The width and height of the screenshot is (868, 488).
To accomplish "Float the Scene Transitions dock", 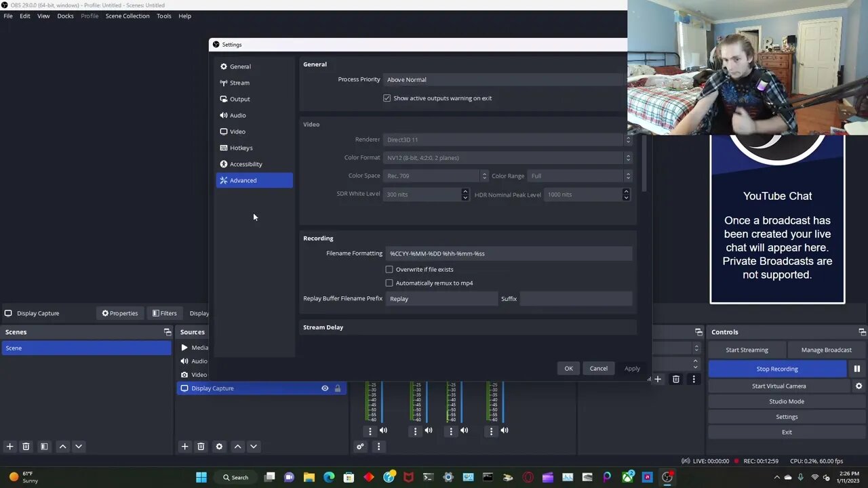I will pyautogui.click(x=698, y=332).
